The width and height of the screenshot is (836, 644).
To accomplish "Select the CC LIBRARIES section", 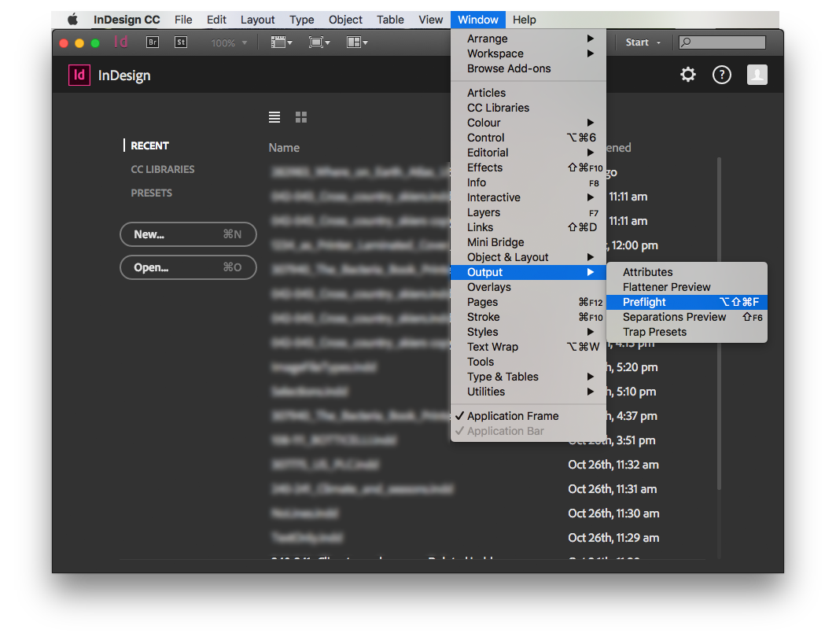I will pyautogui.click(x=163, y=169).
